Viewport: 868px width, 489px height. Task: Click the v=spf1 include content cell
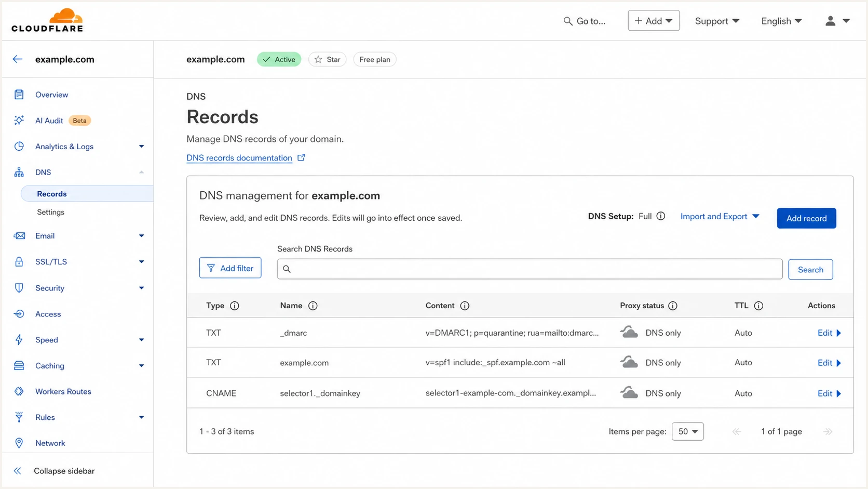495,362
